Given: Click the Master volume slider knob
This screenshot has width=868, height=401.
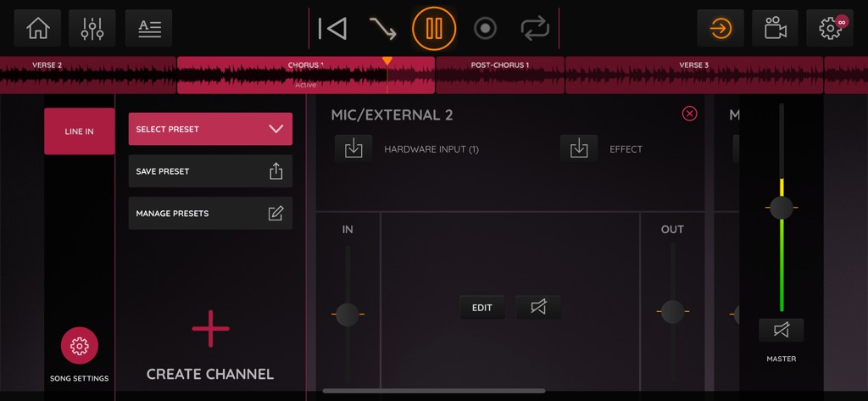Looking at the screenshot, I should [x=782, y=208].
